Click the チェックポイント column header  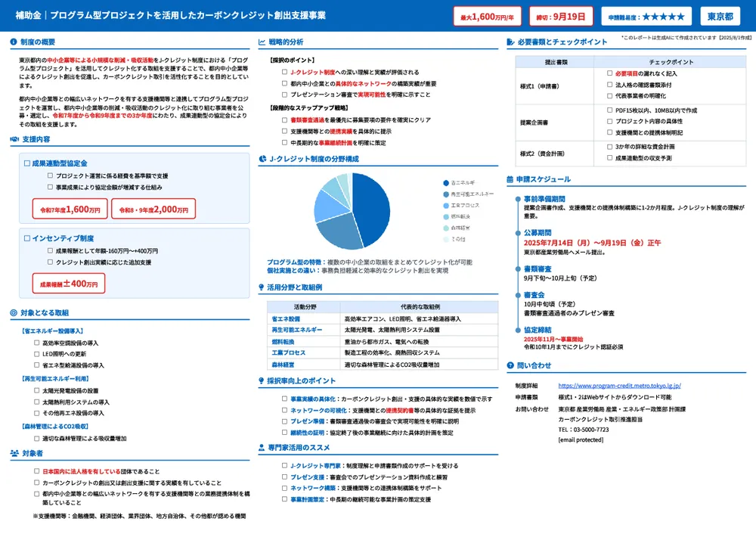pos(671,62)
